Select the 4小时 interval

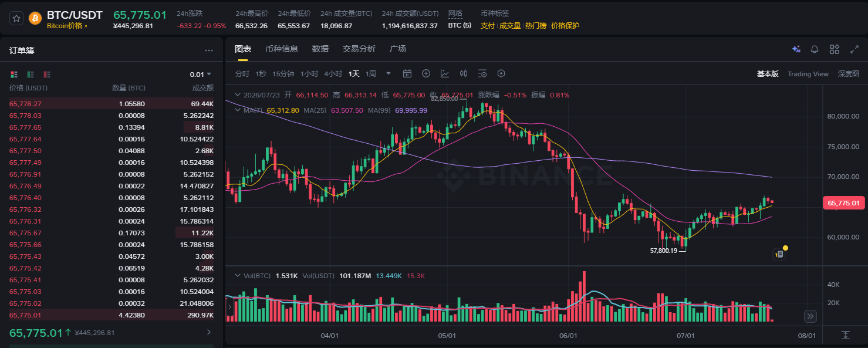click(333, 74)
